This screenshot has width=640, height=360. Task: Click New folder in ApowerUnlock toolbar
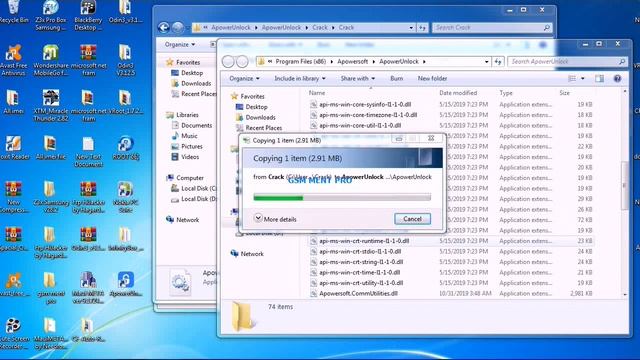(432, 78)
